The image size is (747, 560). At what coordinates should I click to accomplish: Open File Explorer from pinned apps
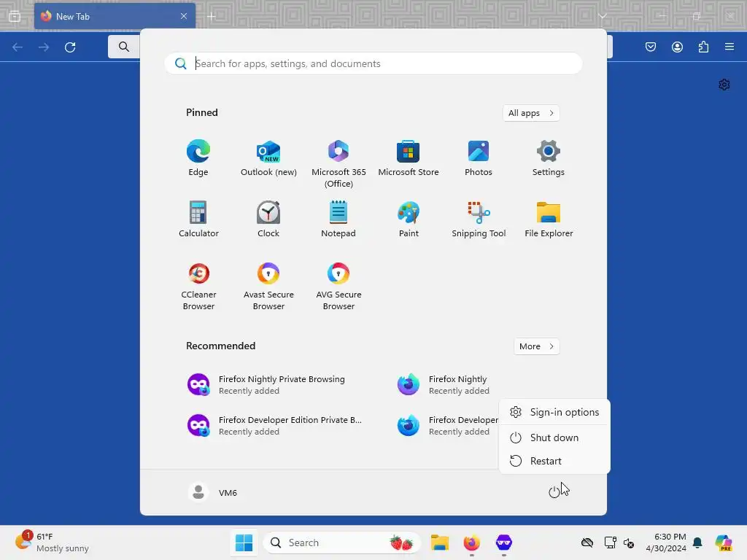[549, 219]
